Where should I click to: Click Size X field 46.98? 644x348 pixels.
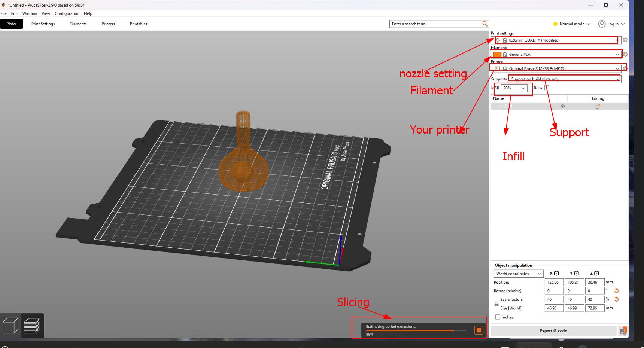pyautogui.click(x=554, y=308)
